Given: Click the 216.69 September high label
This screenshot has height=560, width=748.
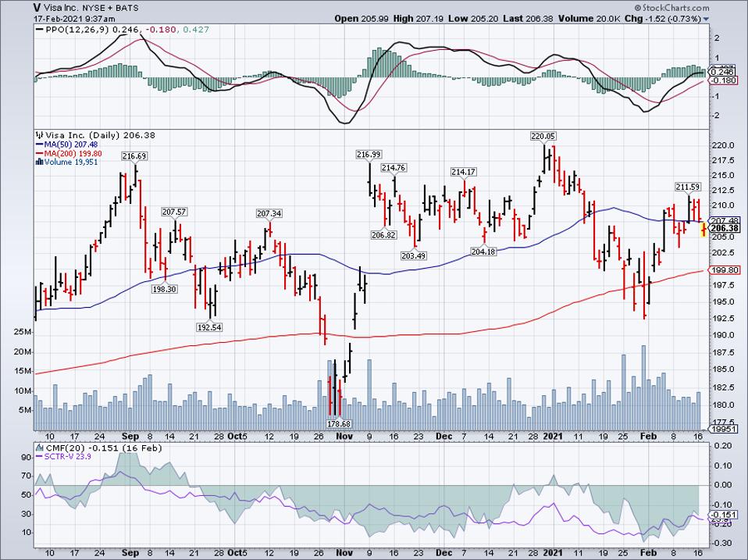Looking at the screenshot, I should (x=134, y=156).
